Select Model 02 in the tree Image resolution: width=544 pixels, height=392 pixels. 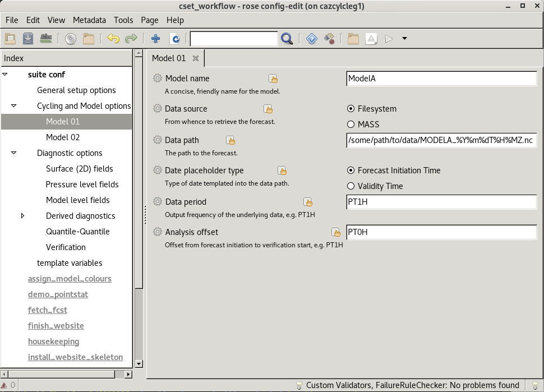pyautogui.click(x=63, y=137)
